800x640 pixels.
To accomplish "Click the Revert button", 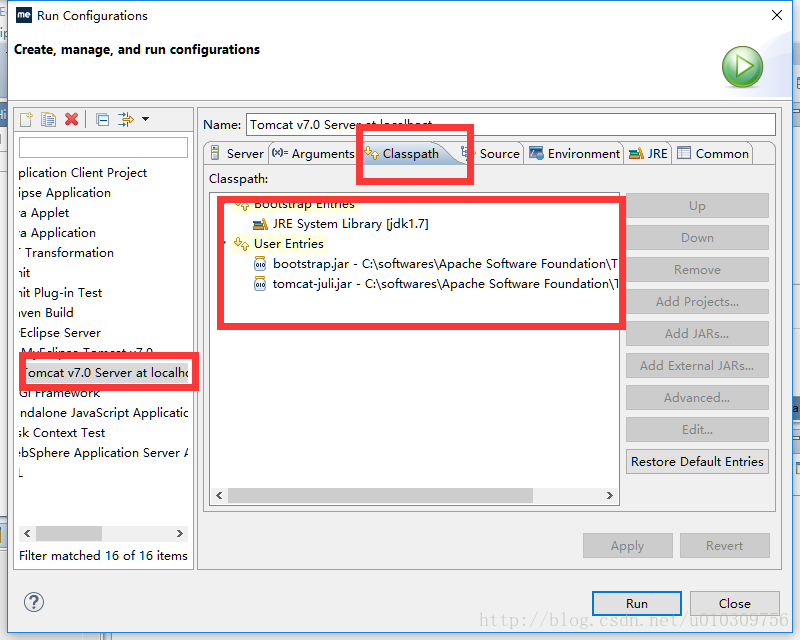I will tap(724, 546).
